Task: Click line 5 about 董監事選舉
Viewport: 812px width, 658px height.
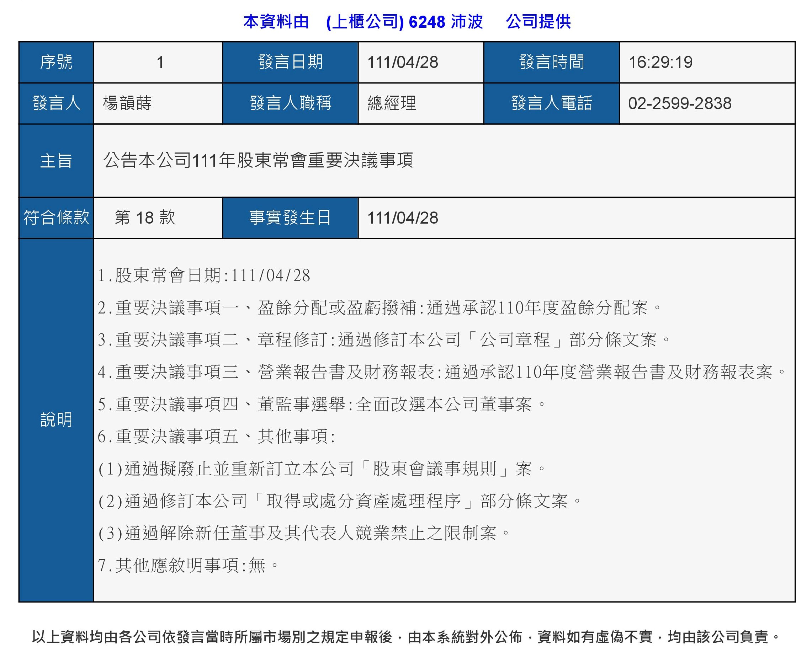Action: click(322, 405)
